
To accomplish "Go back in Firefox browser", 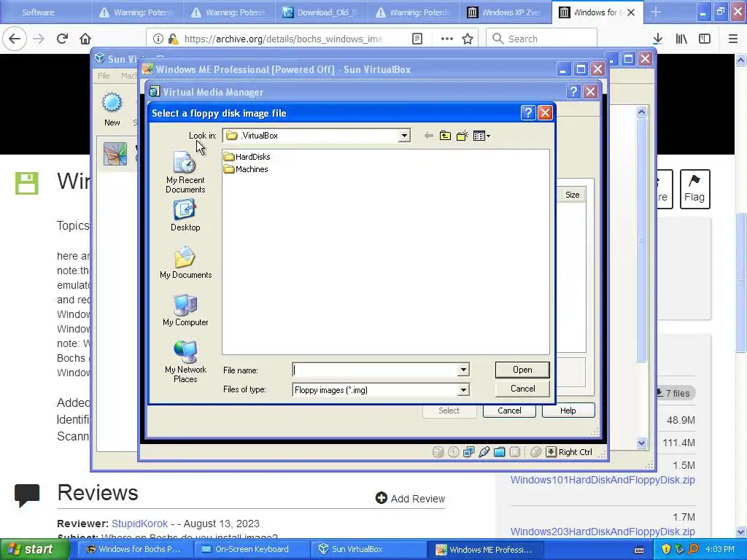I will (x=15, y=39).
